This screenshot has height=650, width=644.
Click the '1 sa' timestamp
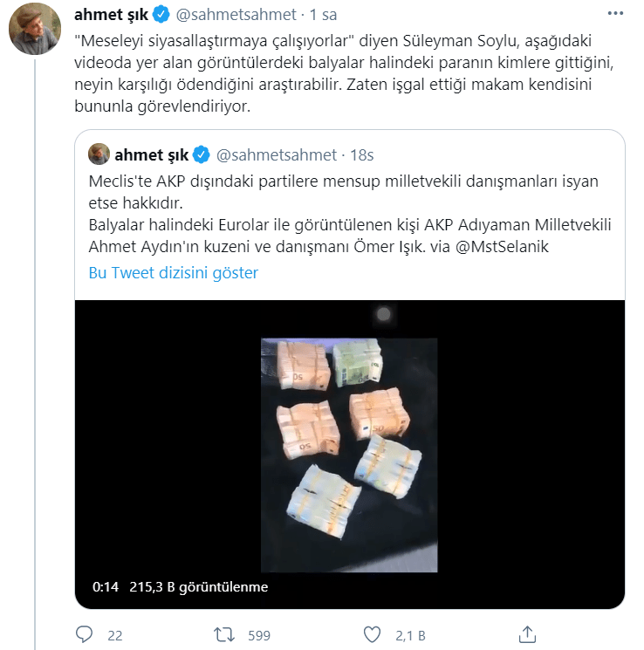323,15
